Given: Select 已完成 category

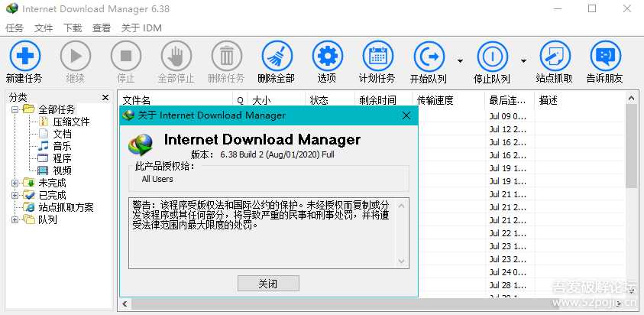Looking at the screenshot, I should click(52, 195).
